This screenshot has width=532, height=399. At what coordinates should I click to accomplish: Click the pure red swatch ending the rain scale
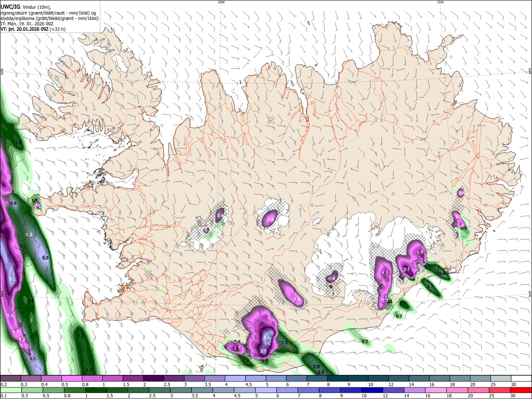tap(521, 390)
